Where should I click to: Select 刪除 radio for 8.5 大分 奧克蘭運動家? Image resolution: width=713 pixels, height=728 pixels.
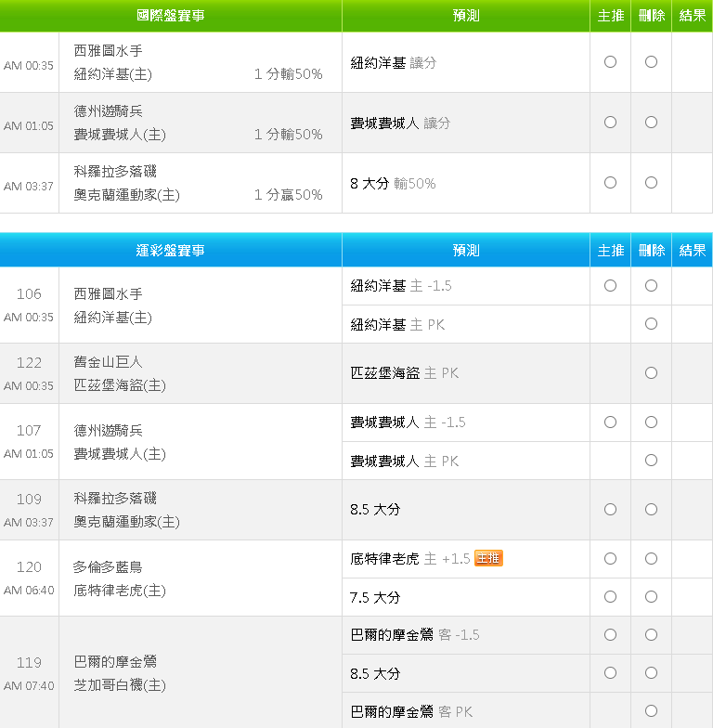tap(651, 509)
